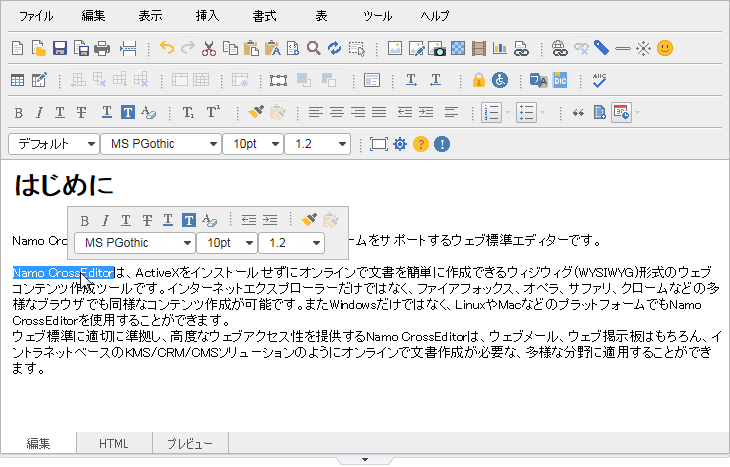Expand numbered list style arrow
The width and height of the screenshot is (730, 467).
(507, 112)
